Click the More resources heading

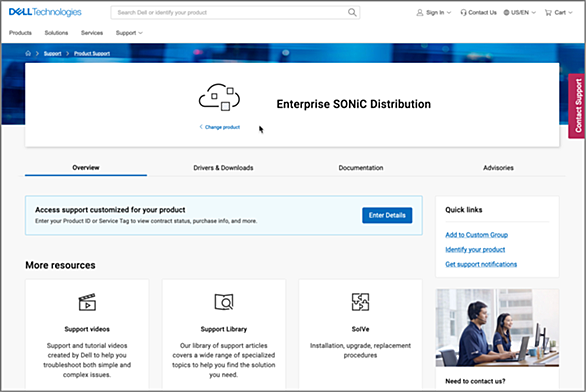60,265
